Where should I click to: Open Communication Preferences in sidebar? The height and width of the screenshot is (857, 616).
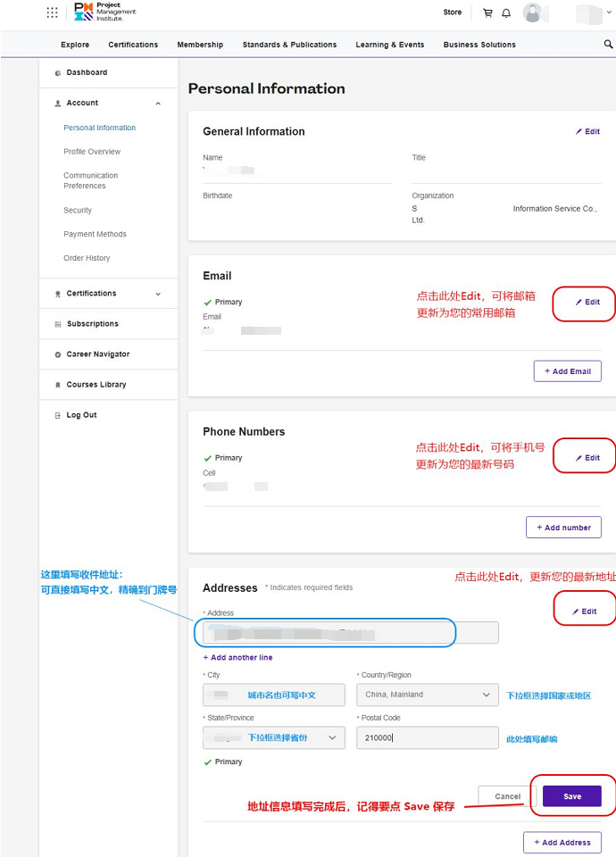[x=90, y=180]
